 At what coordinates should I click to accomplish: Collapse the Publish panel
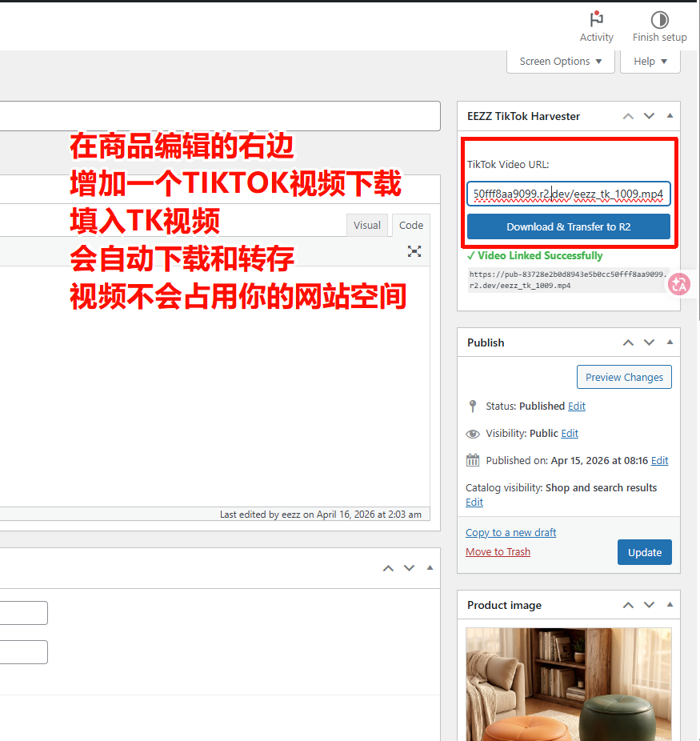(x=670, y=342)
